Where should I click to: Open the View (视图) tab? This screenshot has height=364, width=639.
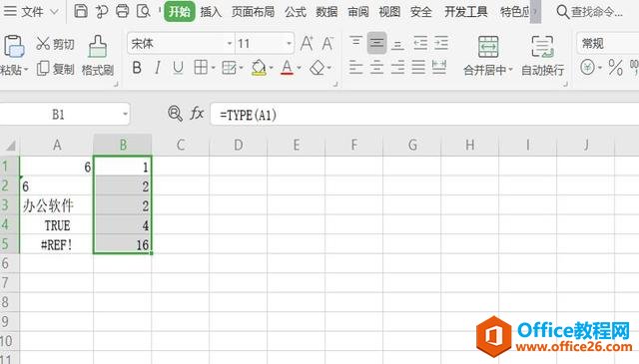(389, 12)
